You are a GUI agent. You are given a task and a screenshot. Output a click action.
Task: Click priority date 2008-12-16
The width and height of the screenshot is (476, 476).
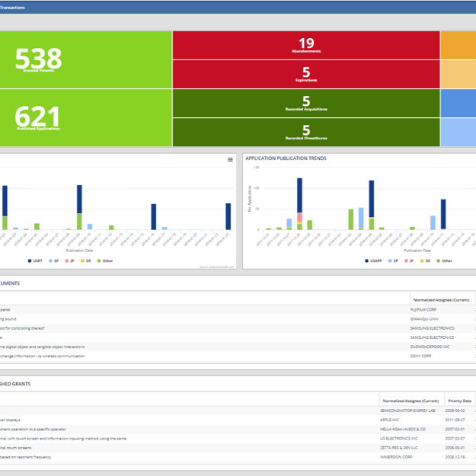tap(455, 457)
